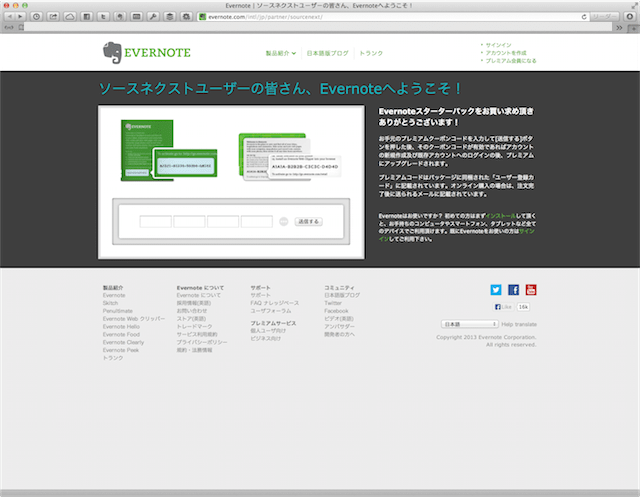Click the アカウントを作成 link

pos(506,53)
